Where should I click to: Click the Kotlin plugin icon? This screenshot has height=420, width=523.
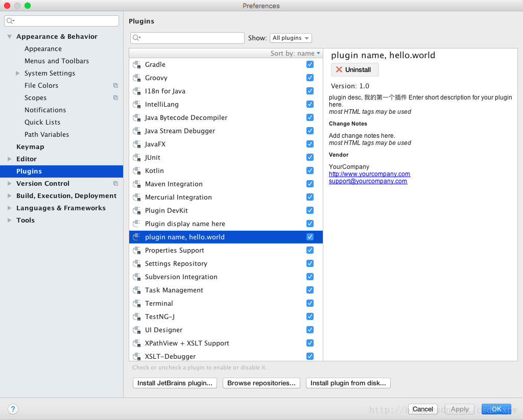click(137, 170)
